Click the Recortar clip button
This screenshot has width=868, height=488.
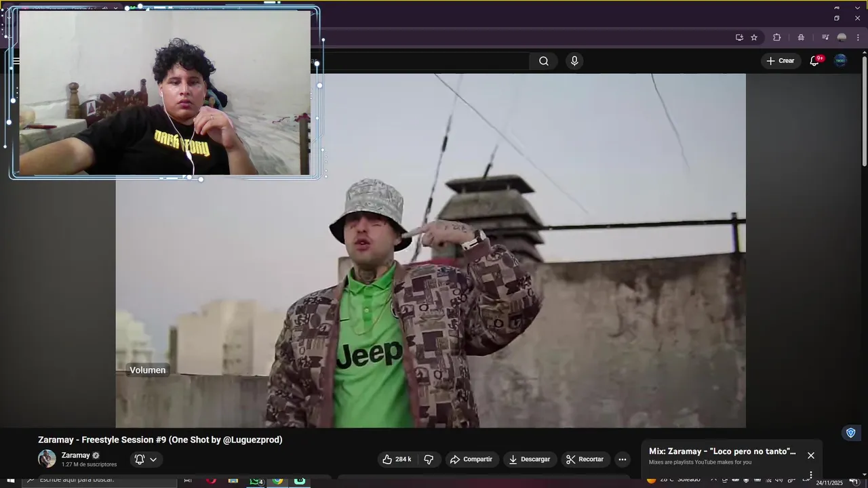point(585,460)
